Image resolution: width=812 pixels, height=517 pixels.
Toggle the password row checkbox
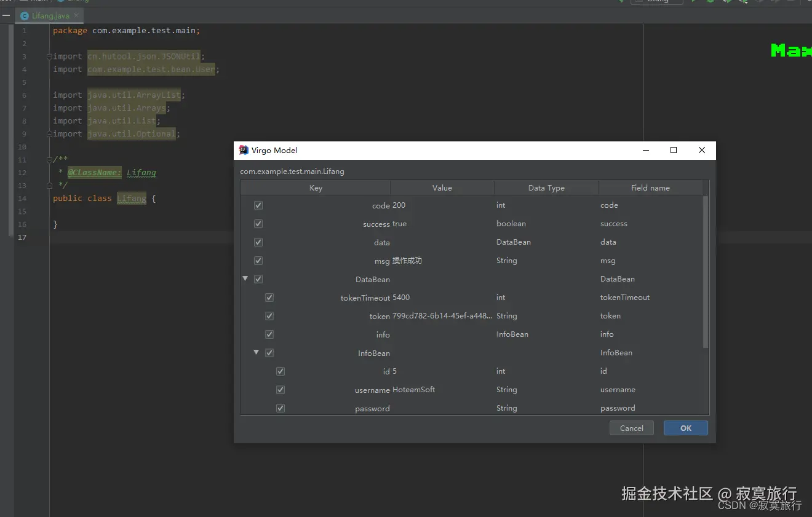281,408
